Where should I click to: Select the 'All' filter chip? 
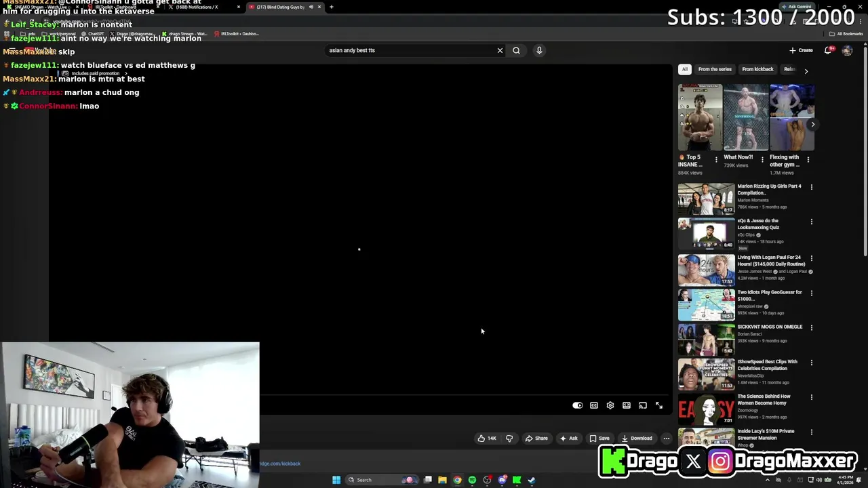coord(685,69)
